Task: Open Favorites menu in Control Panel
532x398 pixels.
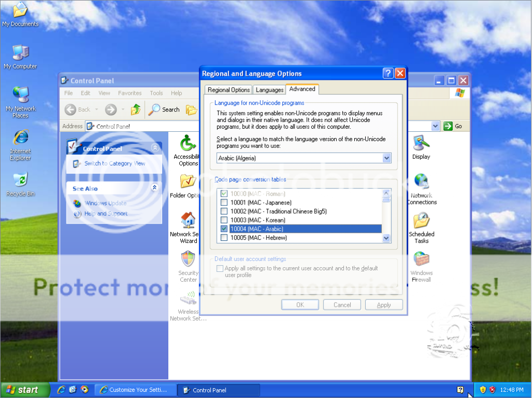Action: tap(129, 93)
